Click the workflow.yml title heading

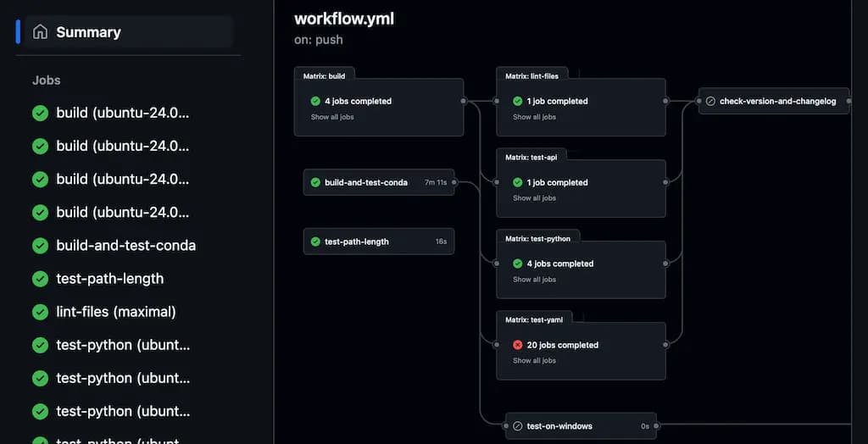click(344, 18)
